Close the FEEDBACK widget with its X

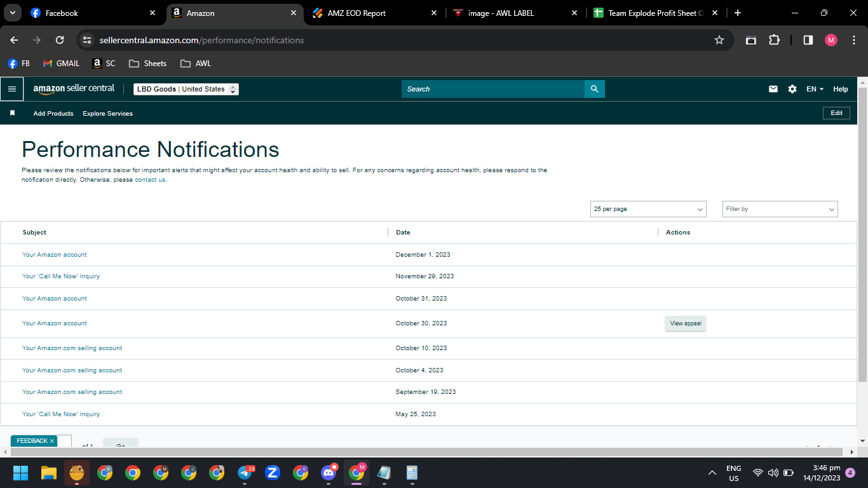pos(52,440)
